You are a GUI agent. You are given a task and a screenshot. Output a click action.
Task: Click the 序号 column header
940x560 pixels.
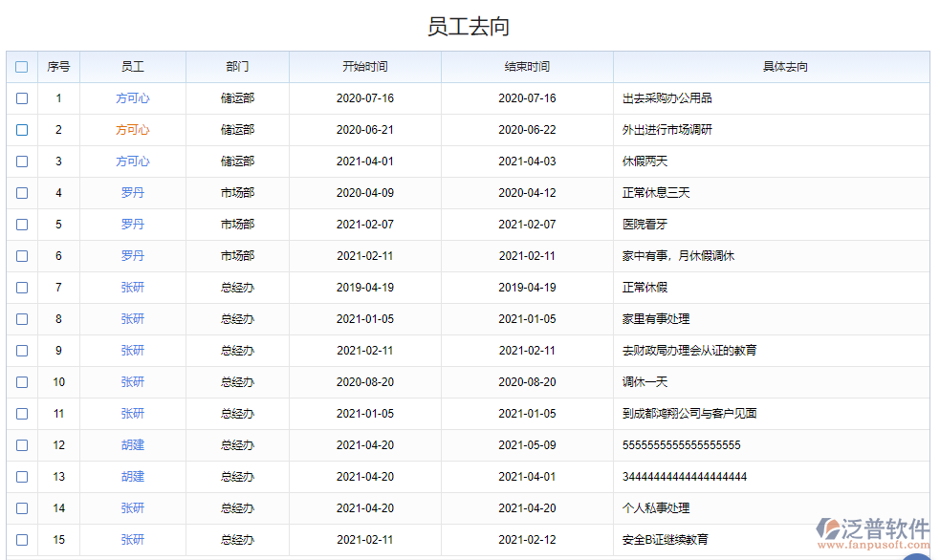tap(58, 66)
